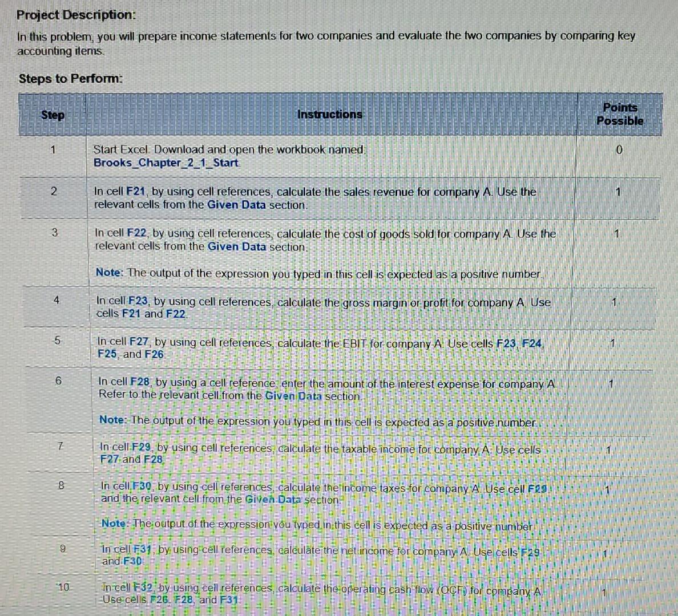Viewport: 678px width, 616px height.
Task: Click "Given Data" in step 6's instruction
Action: [x=293, y=396]
